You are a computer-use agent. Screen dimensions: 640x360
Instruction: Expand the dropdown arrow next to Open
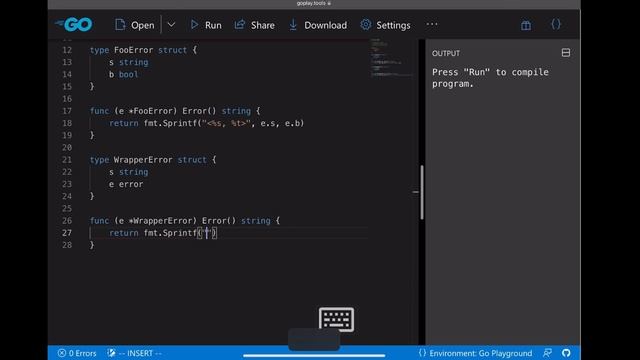tap(171, 25)
